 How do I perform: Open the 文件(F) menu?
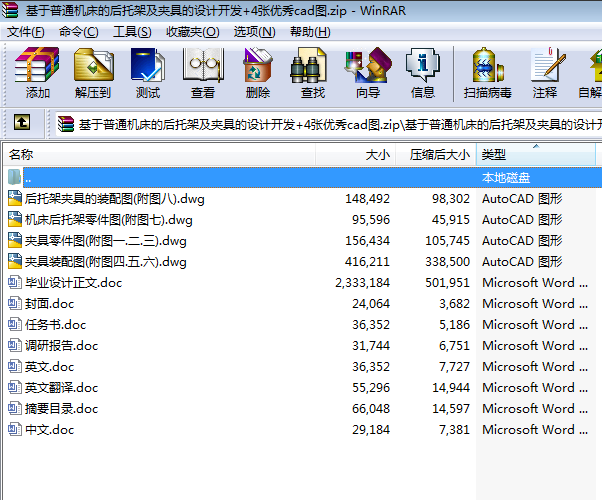click(x=25, y=31)
